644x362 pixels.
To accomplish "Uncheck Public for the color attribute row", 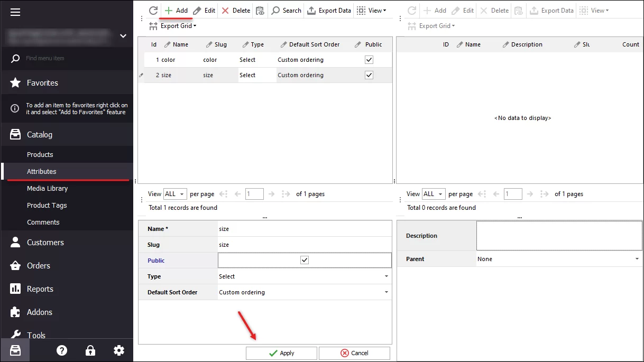I will pos(369,59).
